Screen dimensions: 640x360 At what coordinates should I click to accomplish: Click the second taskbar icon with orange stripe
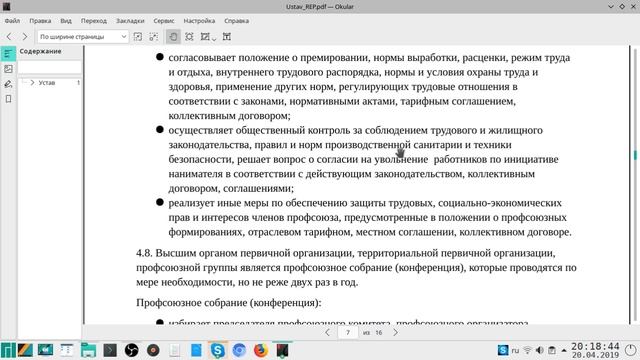point(25,350)
